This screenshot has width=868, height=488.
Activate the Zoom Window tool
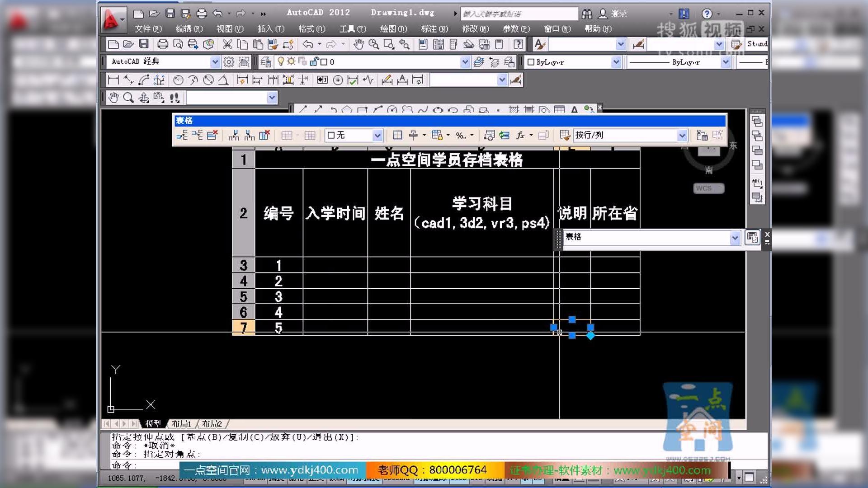[x=389, y=44]
